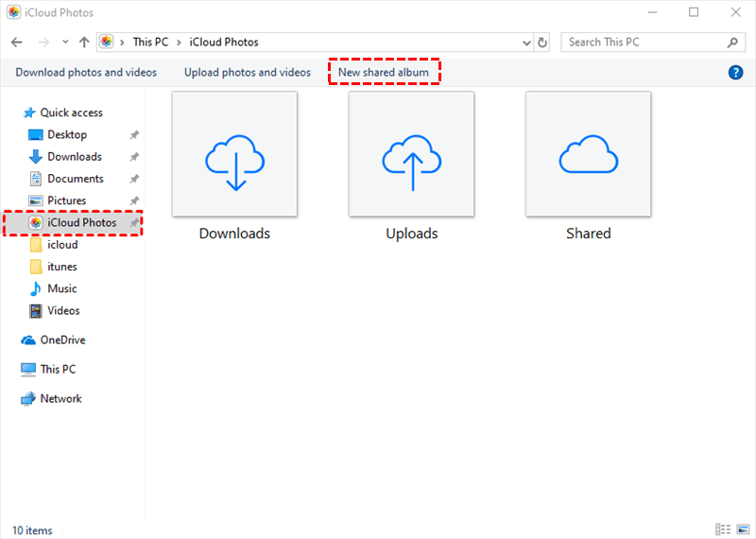Select This PC in the sidebar
Viewport: 756px width, 539px height.
tap(58, 369)
